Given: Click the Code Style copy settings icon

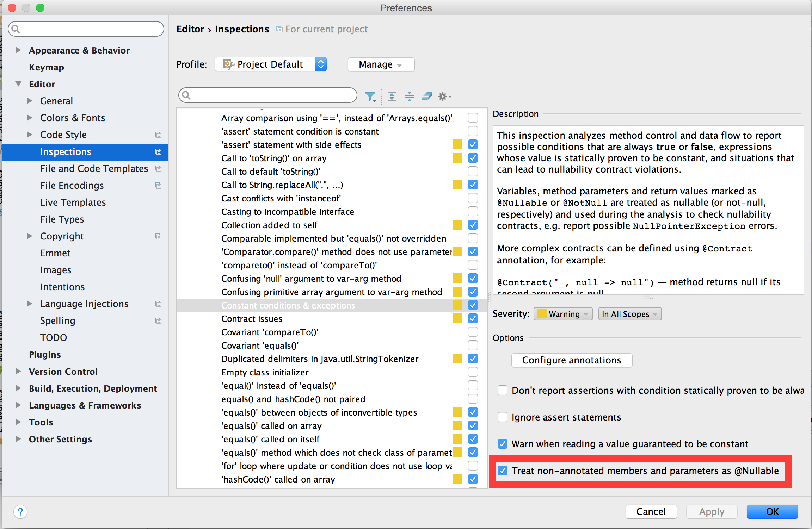Looking at the screenshot, I should (x=158, y=135).
